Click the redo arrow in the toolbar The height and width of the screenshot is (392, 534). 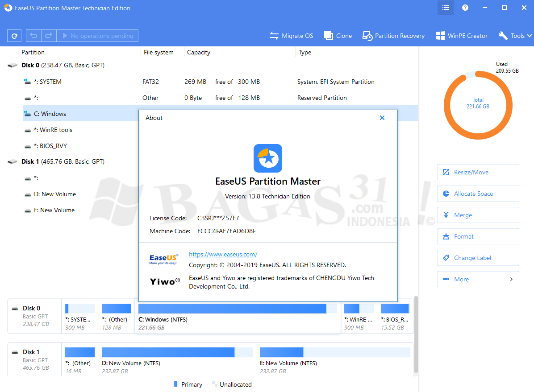click(x=49, y=36)
